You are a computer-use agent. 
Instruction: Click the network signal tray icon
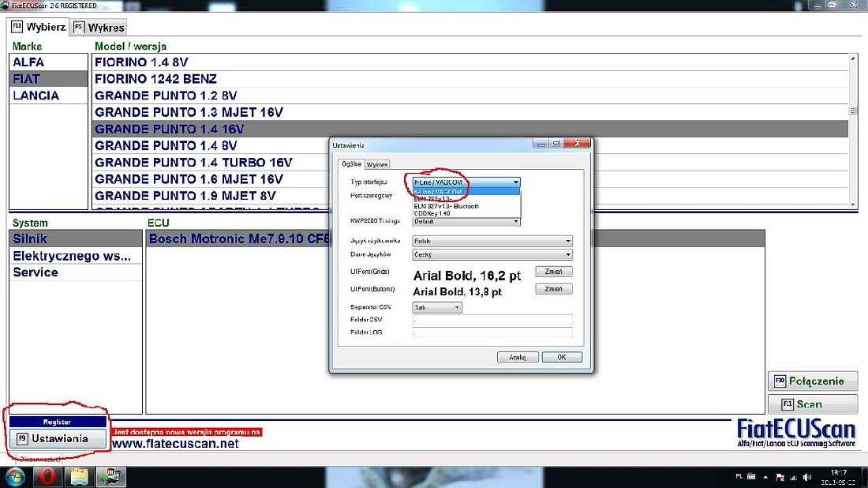point(793,477)
